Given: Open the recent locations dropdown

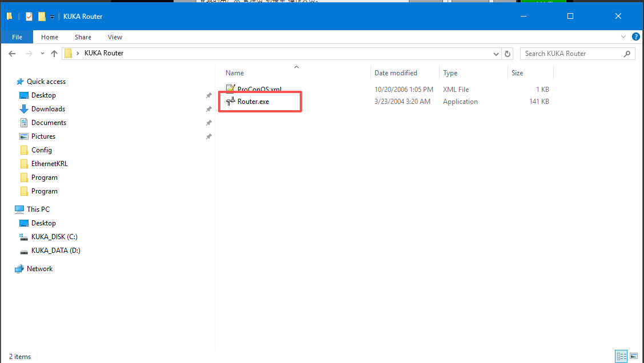Looking at the screenshot, I should [x=42, y=54].
